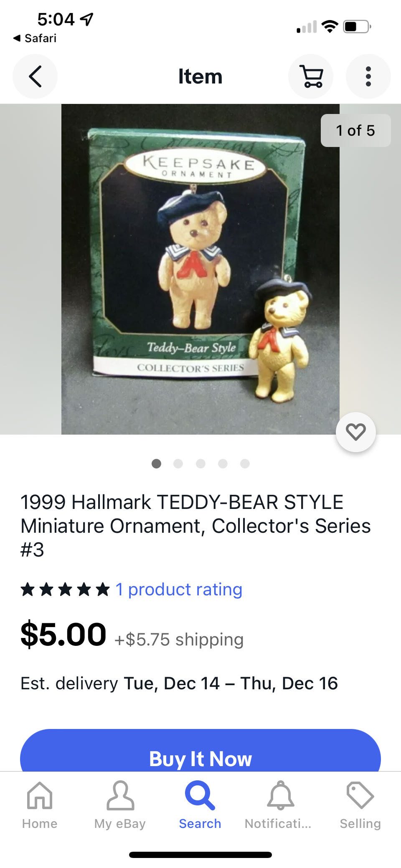Go to the Home tab

(x=40, y=805)
